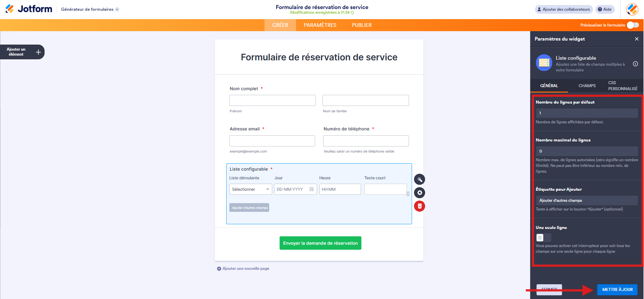This screenshot has width=644, height=299.
Task: Click the Ajouter une nouvelle page link
Action: pyautogui.click(x=246, y=268)
